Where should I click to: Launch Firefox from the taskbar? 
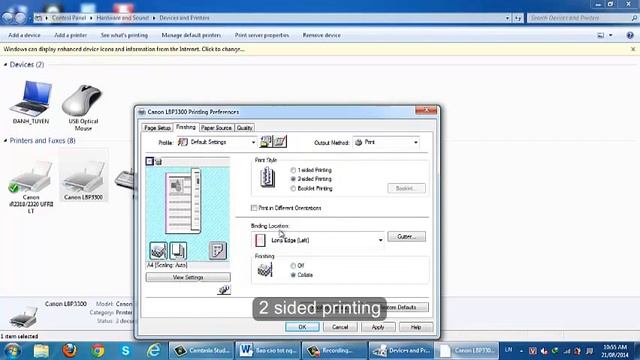[x=69, y=351]
